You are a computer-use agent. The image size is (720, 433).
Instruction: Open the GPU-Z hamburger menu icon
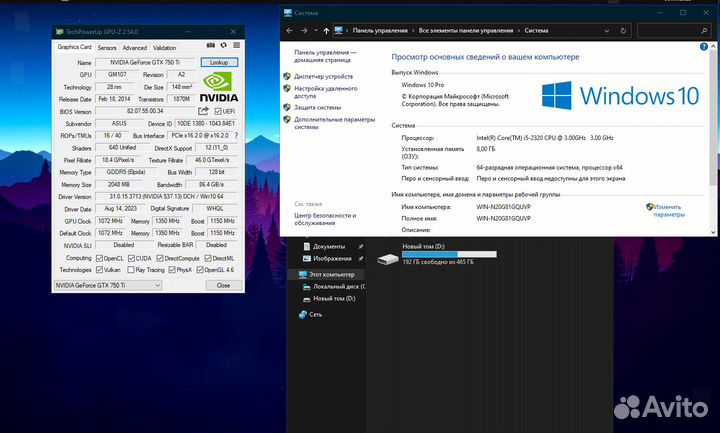click(237, 46)
